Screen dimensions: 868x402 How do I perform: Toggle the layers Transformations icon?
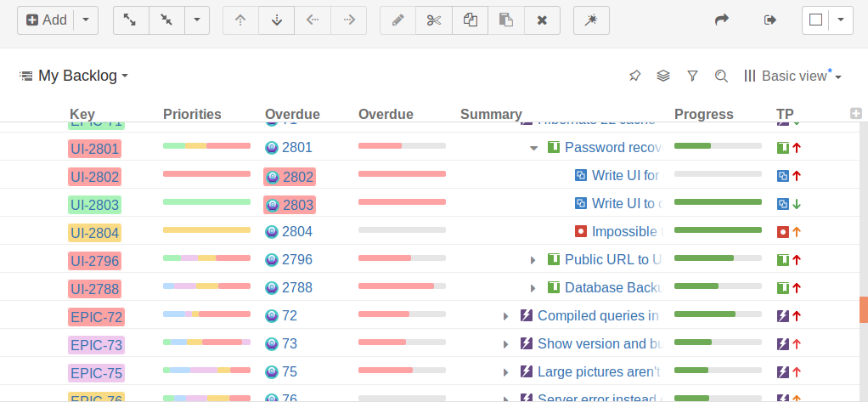point(663,76)
